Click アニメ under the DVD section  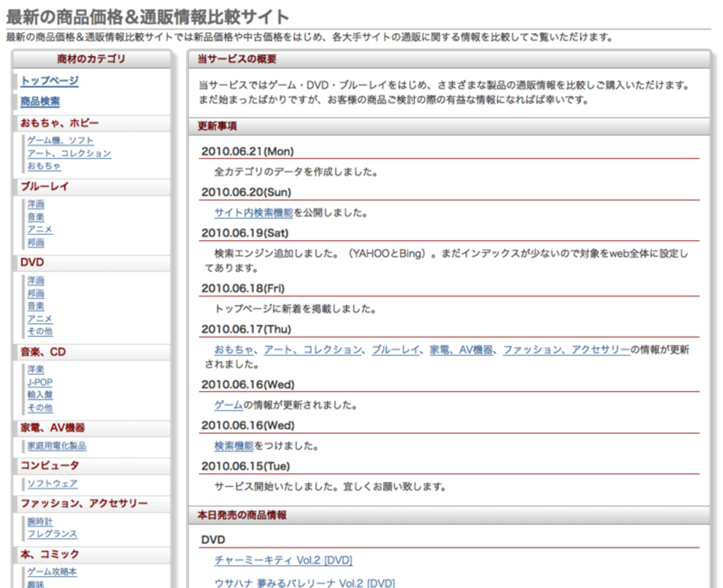coord(39,318)
